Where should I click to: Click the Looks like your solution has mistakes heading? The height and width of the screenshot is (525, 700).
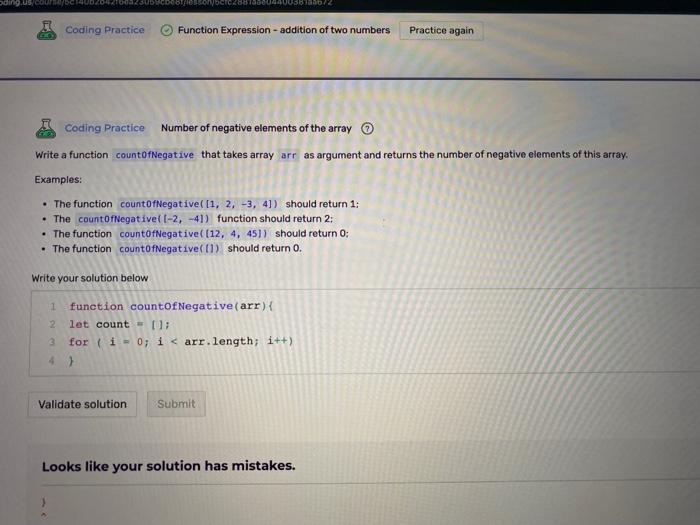click(169, 466)
